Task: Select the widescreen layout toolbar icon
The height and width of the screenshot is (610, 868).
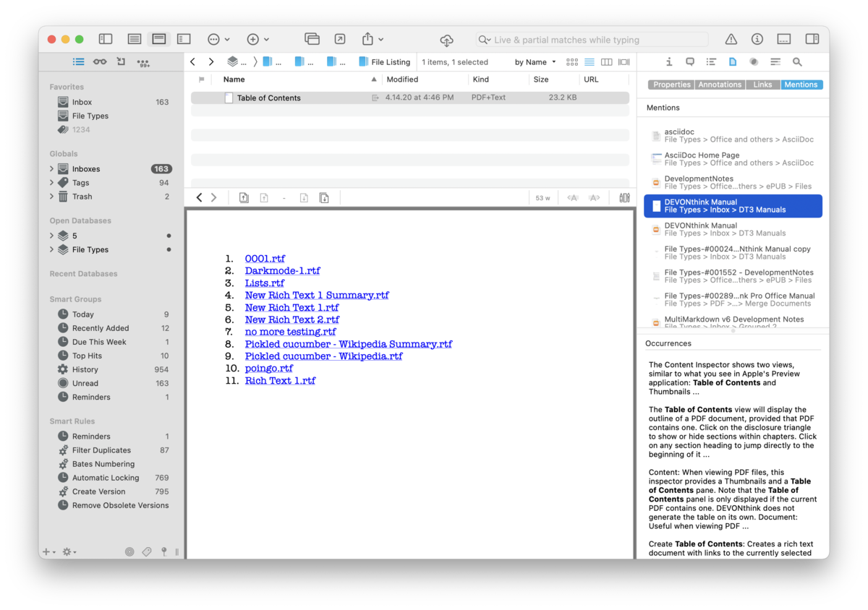Action: click(184, 39)
